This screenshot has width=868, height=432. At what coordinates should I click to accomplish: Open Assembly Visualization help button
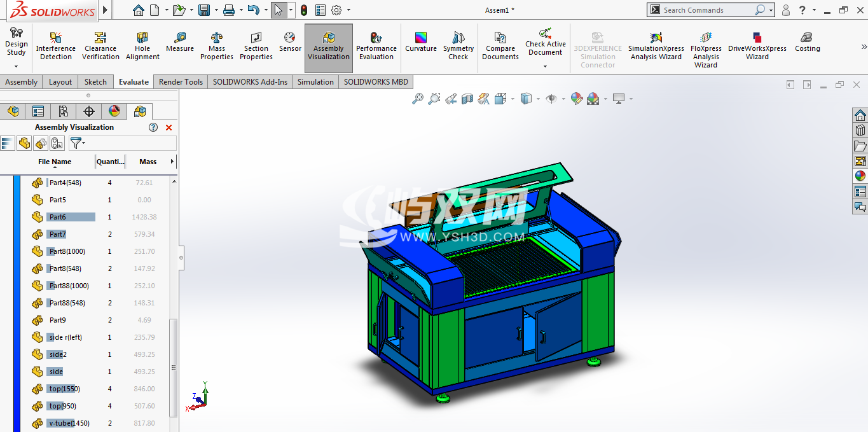[x=153, y=127]
